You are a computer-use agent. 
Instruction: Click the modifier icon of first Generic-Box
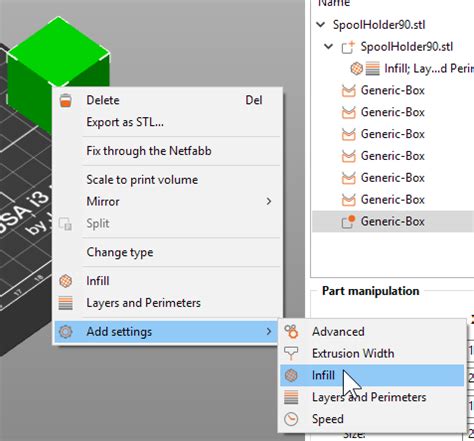click(348, 90)
